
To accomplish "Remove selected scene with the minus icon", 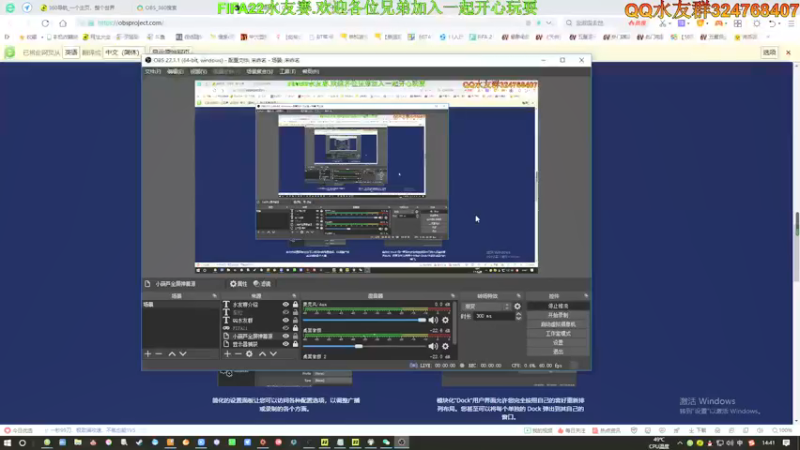I will [x=159, y=354].
